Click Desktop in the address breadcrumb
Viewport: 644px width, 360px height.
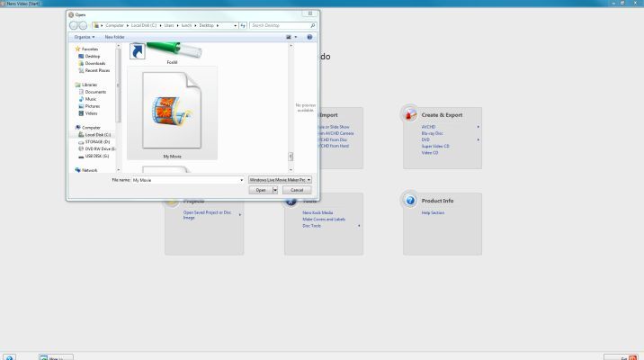click(x=207, y=25)
